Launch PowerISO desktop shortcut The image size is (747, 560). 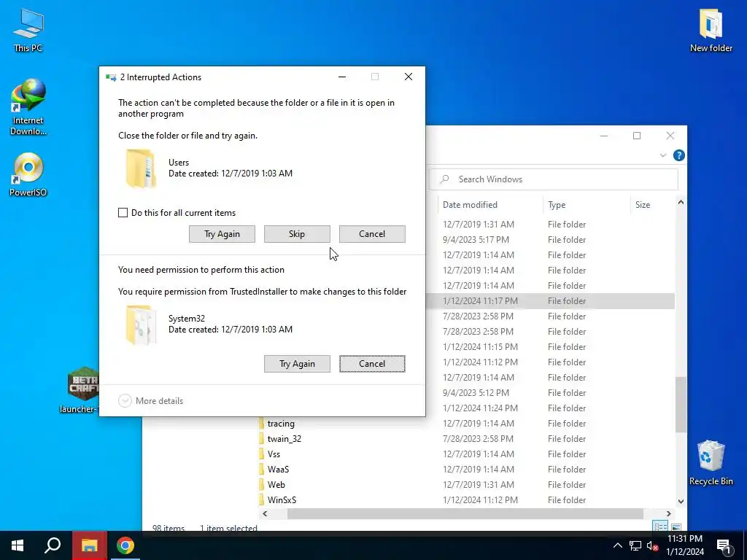tap(28, 174)
